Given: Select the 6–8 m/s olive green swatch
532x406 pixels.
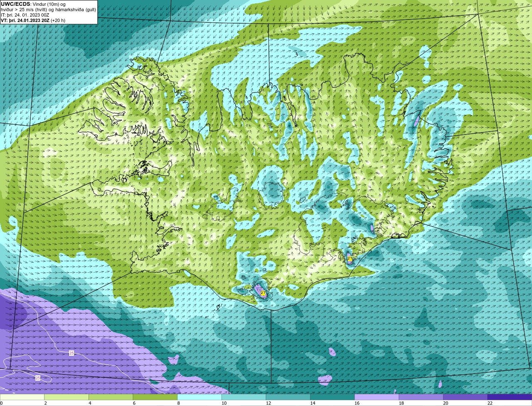Looking at the screenshot, I should (x=155, y=397).
